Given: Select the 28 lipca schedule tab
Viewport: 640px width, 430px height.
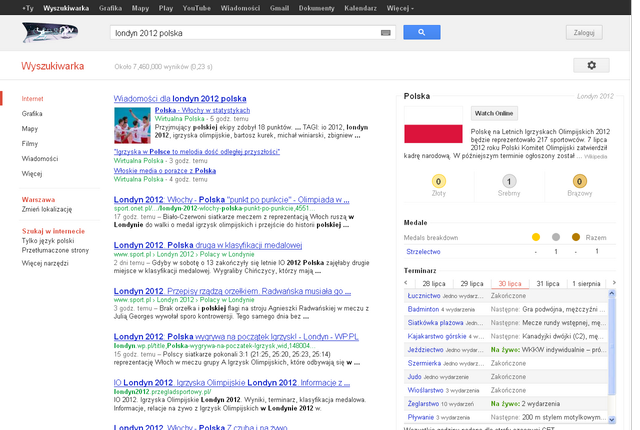Looking at the screenshot, I should coord(433,284).
